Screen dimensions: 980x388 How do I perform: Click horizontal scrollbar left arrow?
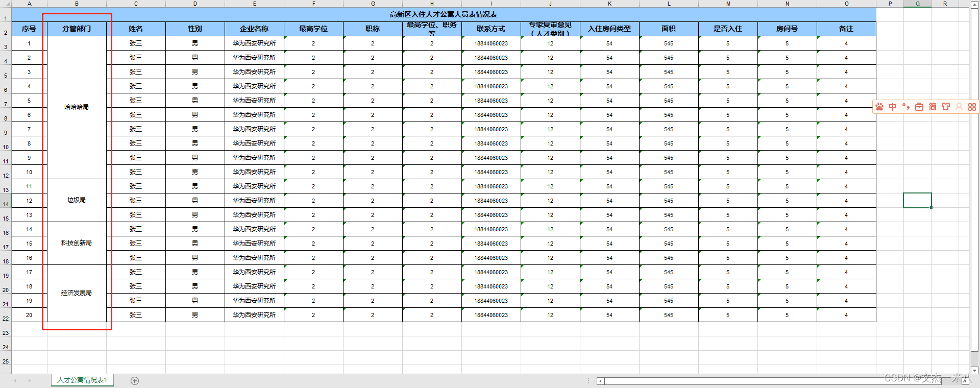601,381
